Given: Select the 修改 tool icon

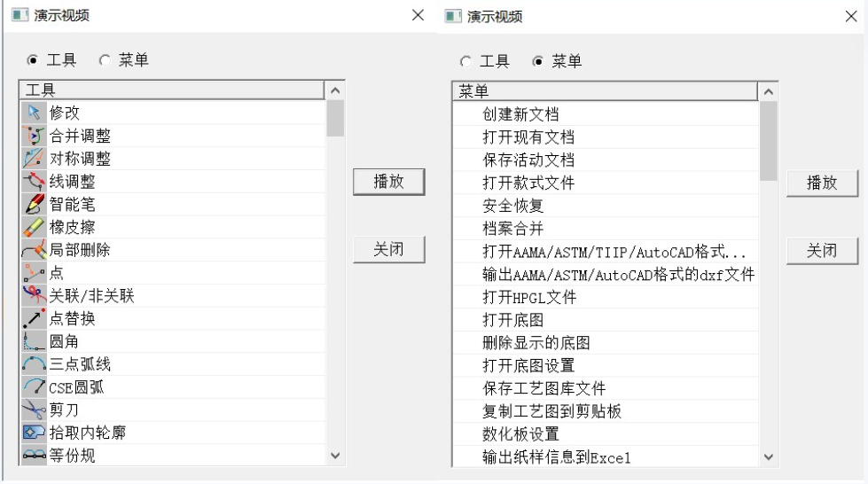Looking at the screenshot, I should [34, 113].
